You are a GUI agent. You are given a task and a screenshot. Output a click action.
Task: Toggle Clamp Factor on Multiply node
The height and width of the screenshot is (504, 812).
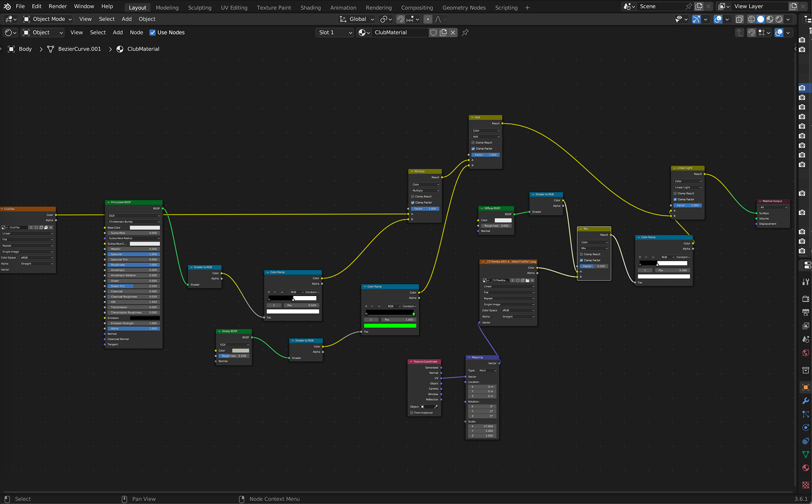coord(413,203)
